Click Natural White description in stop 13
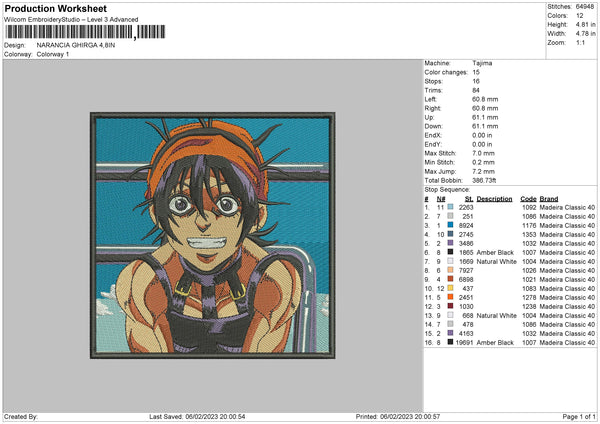600x424 pixels. pyautogui.click(x=497, y=316)
